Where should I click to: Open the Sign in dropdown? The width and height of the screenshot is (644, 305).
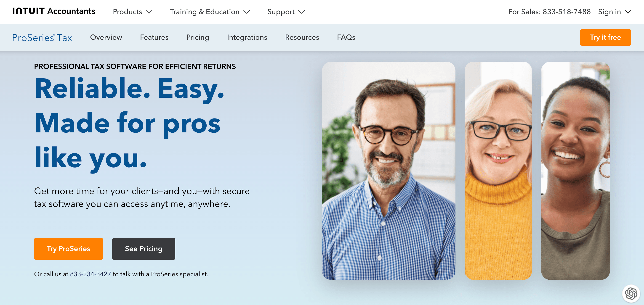pos(615,12)
